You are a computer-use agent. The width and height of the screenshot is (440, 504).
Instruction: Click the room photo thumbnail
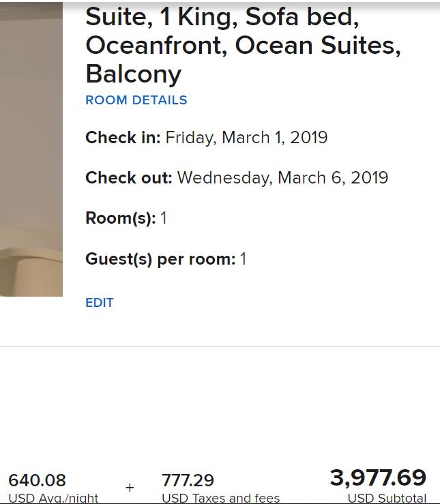tap(31, 150)
